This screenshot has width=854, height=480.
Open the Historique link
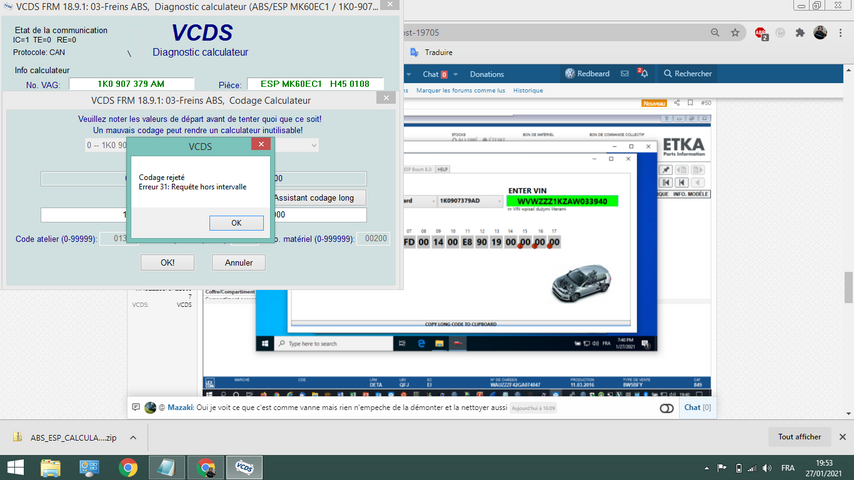(x=528, y=90)
